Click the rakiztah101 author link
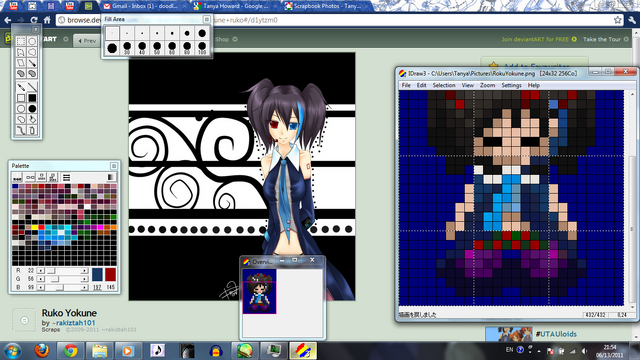The image size is (640, 360). [76, 323]
